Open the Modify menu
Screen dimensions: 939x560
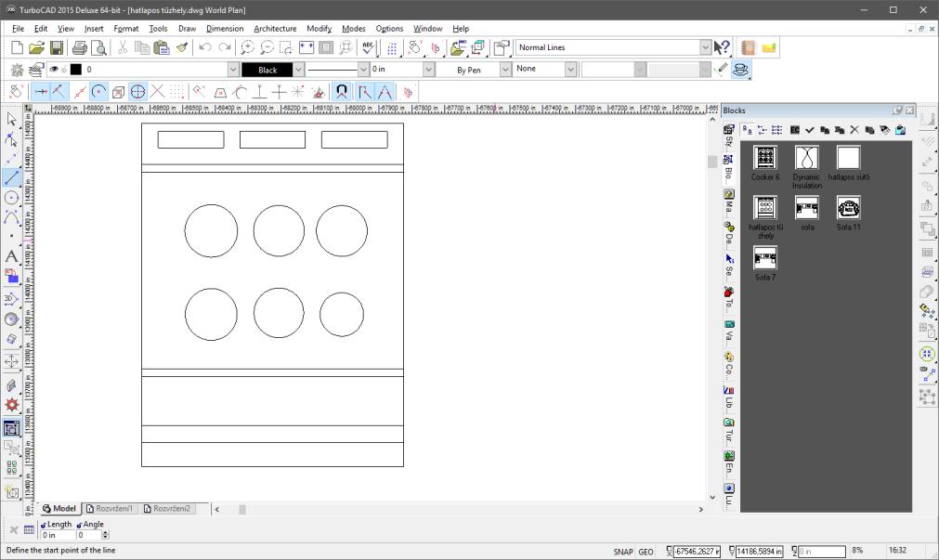(x=319, y=28)
